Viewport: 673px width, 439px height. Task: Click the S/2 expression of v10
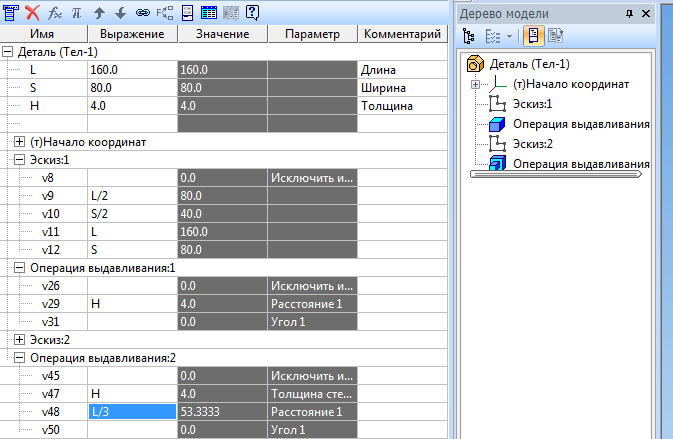click(132, 214)
